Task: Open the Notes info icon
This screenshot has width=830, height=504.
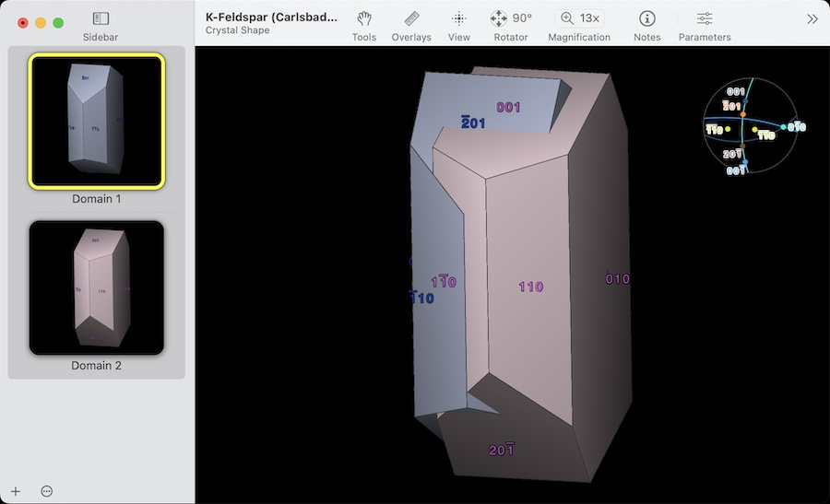Action: (x=647, y=18)
